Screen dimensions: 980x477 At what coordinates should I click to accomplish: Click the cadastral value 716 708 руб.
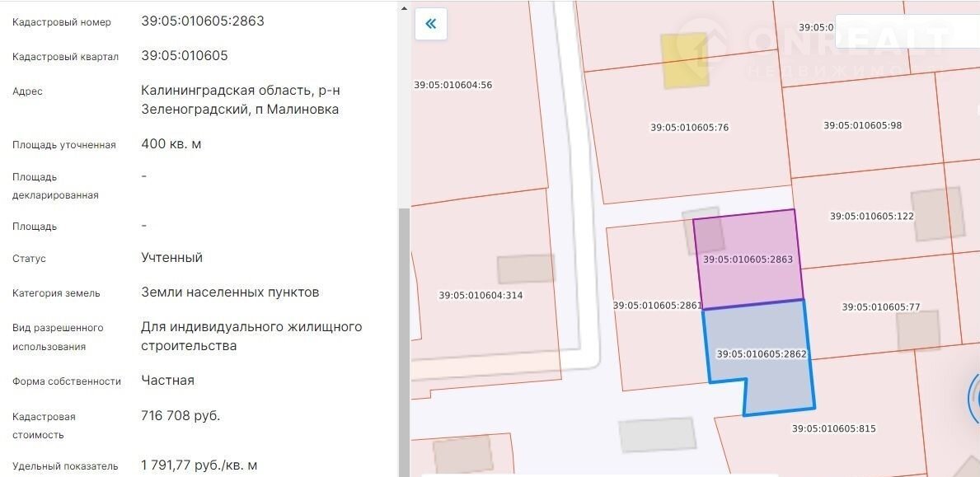click(181, 416)
